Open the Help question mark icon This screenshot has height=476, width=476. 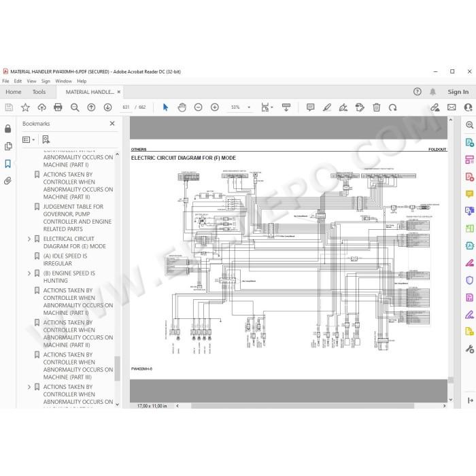pos(418,92)
